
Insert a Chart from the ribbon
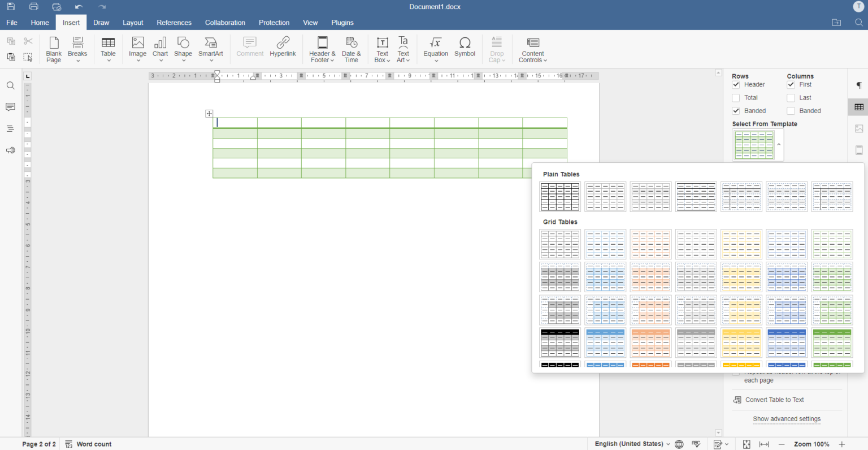pos(160,49)
